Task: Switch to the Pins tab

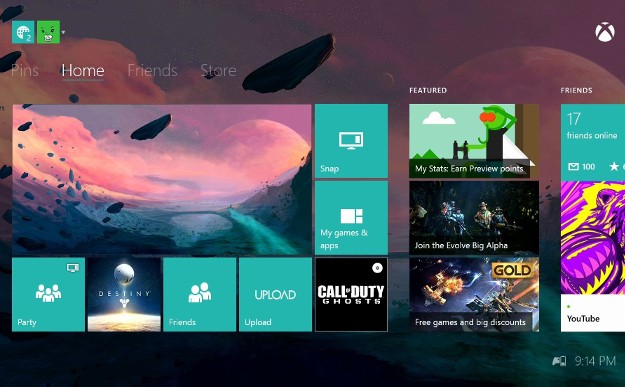Action: tap(25, 71)
